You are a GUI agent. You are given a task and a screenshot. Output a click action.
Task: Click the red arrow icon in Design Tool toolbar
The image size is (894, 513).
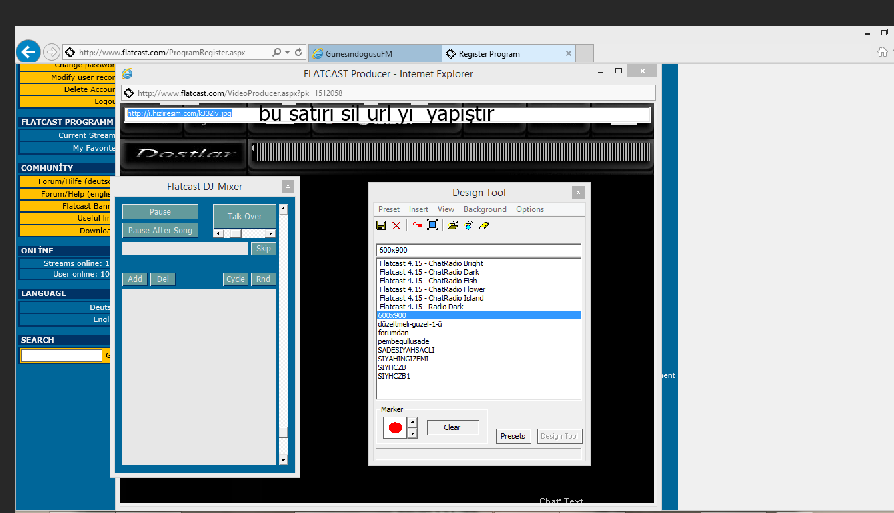click(x=417, y=226)
